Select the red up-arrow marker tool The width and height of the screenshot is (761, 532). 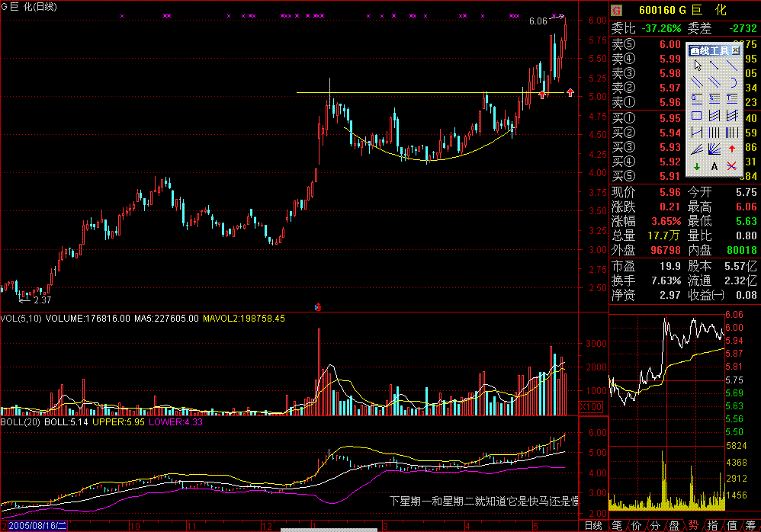point(731,149)
